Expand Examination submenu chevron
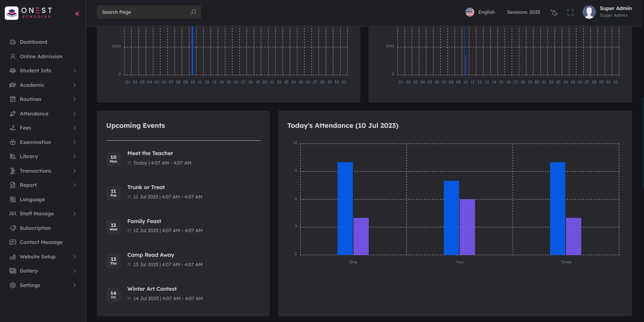 click(x=74, y=142)
